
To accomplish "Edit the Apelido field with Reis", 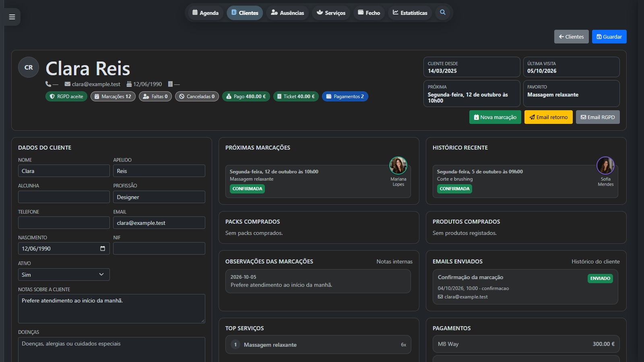I will click(x=159, y=171).
